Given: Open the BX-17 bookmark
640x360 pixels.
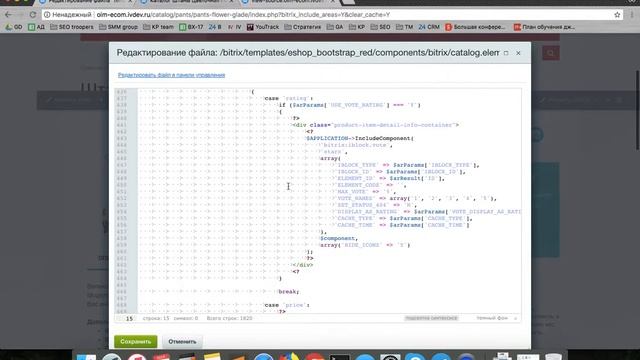Looking at the screenshot, I should click(x=191, y=27).
